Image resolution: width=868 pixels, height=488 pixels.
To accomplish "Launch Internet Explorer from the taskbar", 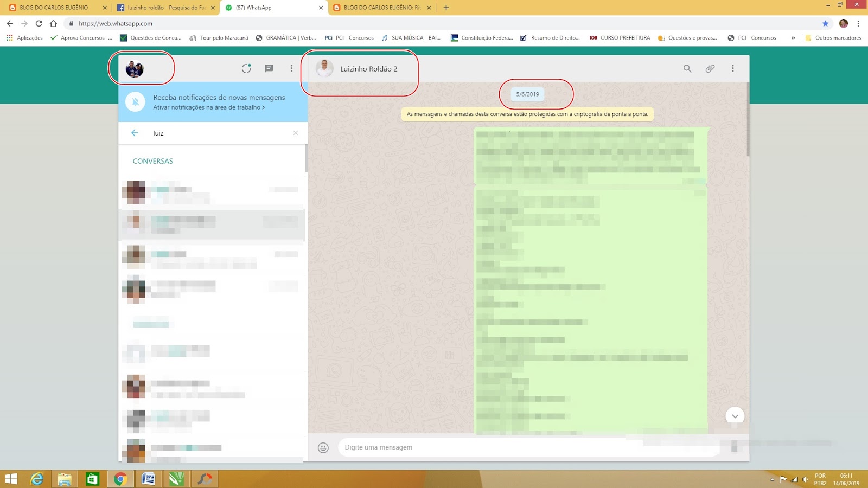I will pyautogui.click(x=37, y=479).
